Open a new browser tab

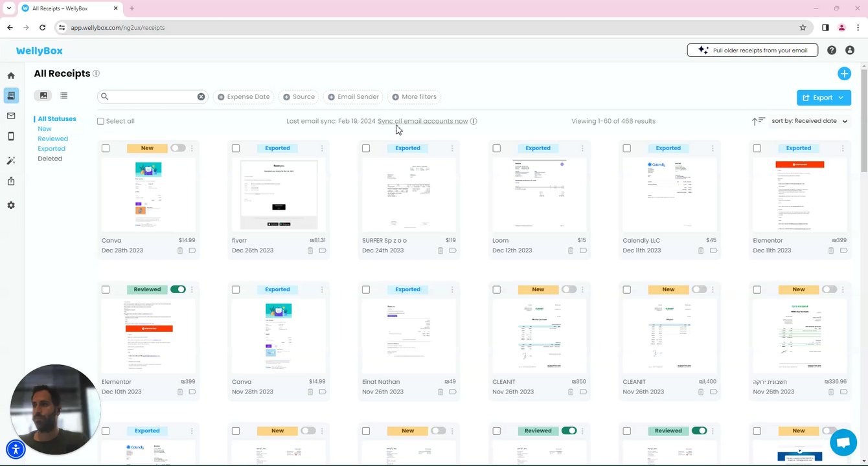point(131,8)
